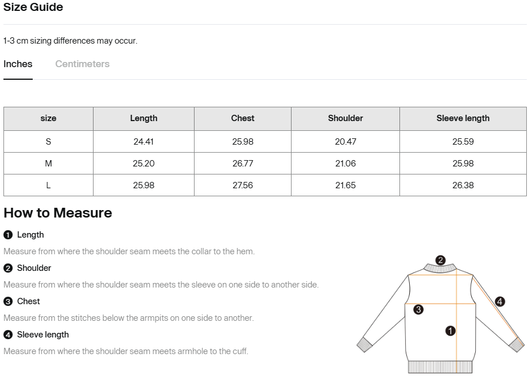This screenshot has width=532, height=392.
Task: Click the How to Measure heading
Action: (x=57, y=213)
